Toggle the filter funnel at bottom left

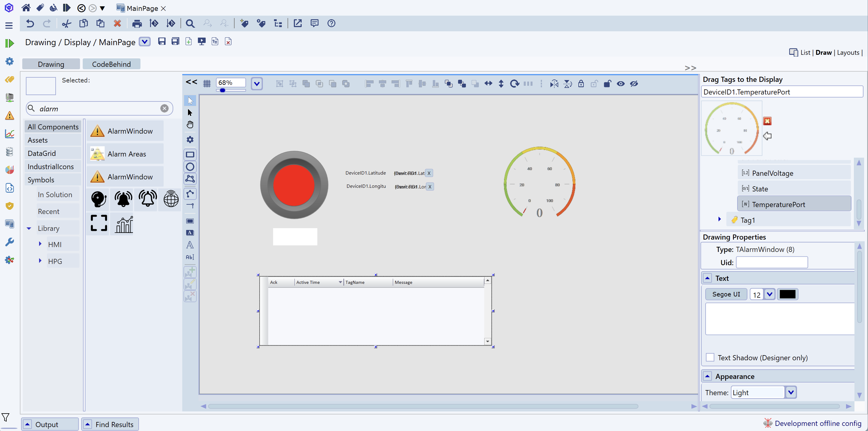(x=6, y=417)
